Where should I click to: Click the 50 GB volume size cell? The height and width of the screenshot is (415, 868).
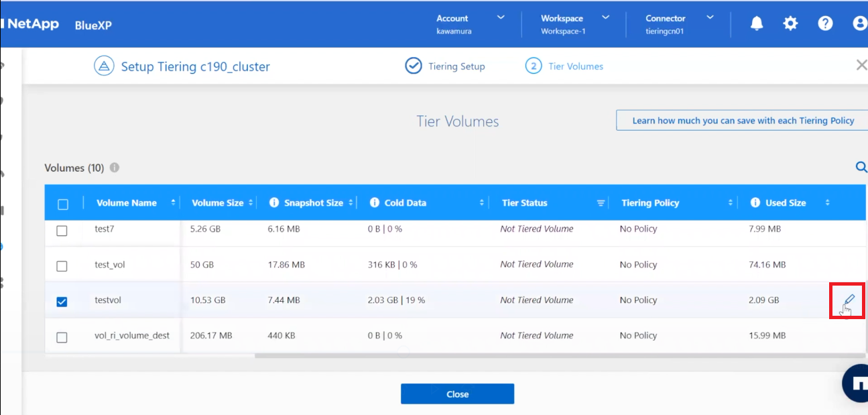pyautogui.click(x=202, y=264)
